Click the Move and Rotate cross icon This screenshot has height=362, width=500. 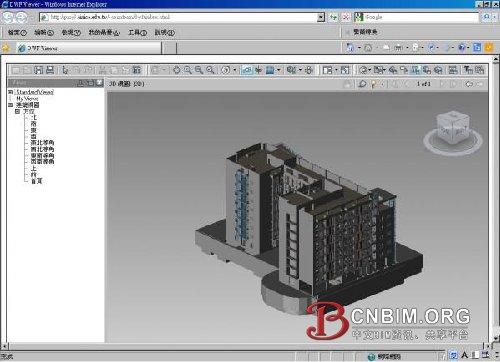258,70
